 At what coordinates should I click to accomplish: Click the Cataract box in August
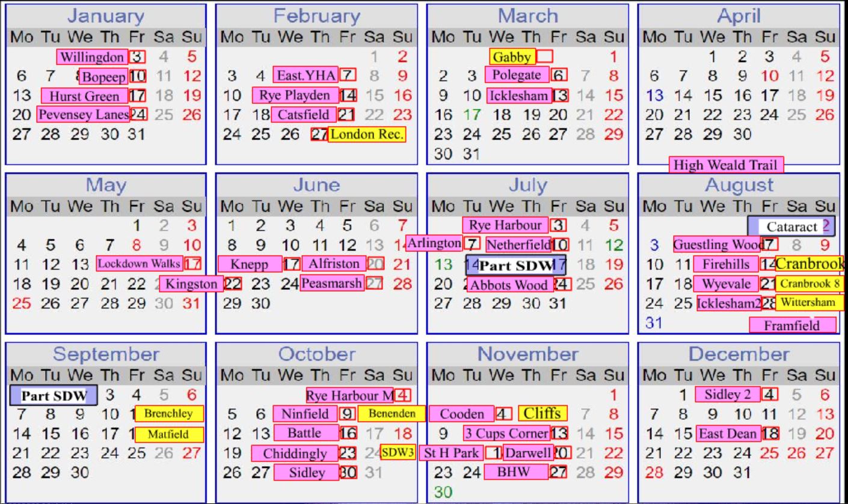tap(791, 226)
